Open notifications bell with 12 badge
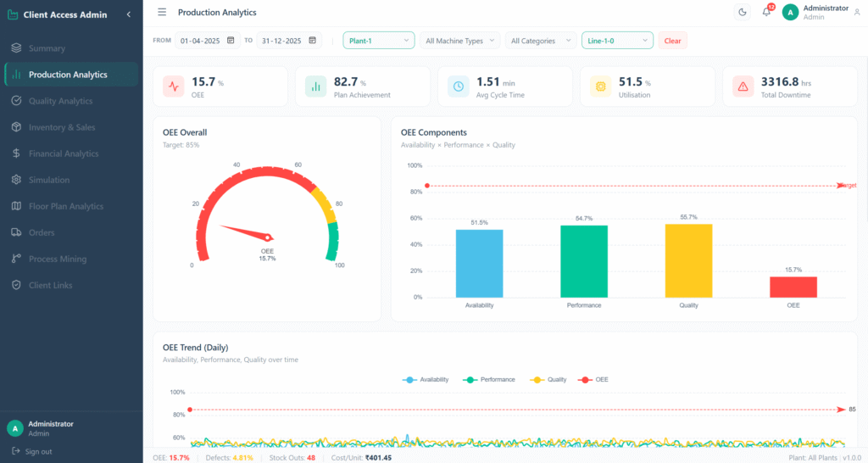 [x=766, y=12]
